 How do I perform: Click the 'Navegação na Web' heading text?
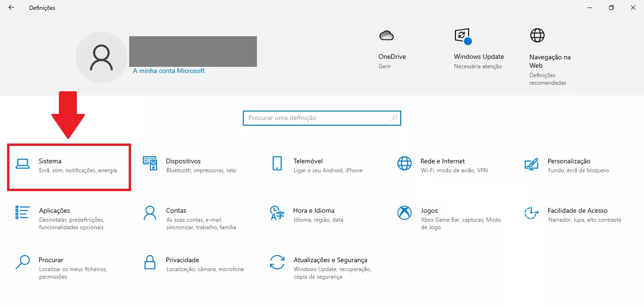[550, 61]
